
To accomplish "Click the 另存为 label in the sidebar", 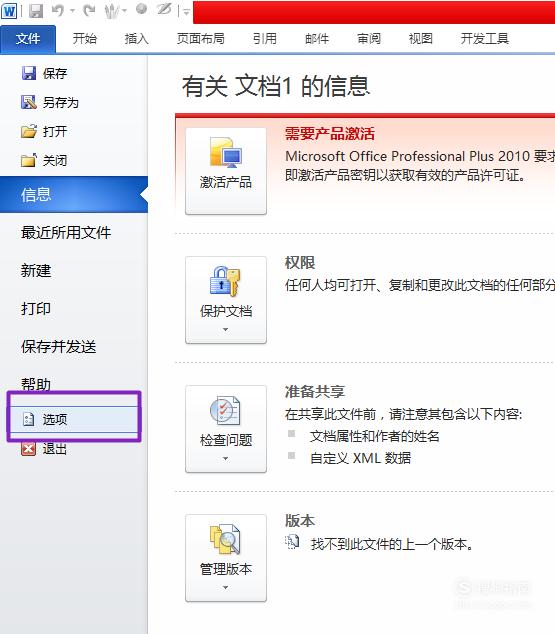I will (x=61, y=102).
